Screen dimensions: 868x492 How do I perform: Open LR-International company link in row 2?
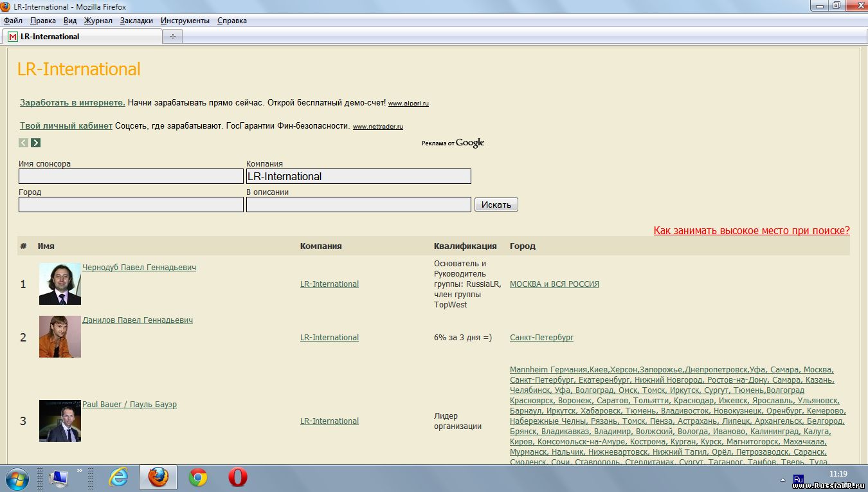click(329, 338)
